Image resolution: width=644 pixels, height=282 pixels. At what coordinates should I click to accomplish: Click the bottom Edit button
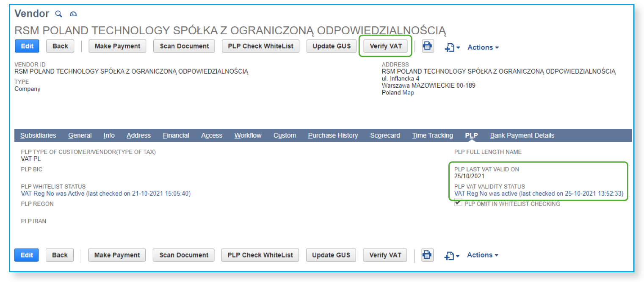pos(27,255)
